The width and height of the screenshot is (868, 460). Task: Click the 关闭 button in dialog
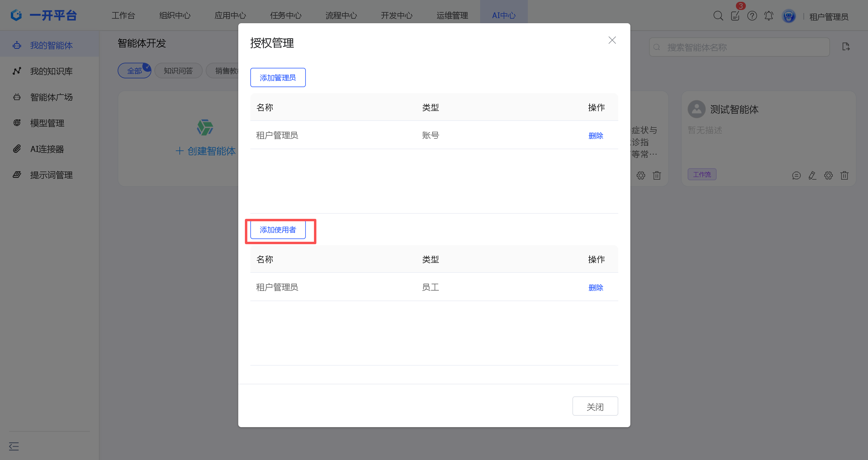[x=595, y=406]
